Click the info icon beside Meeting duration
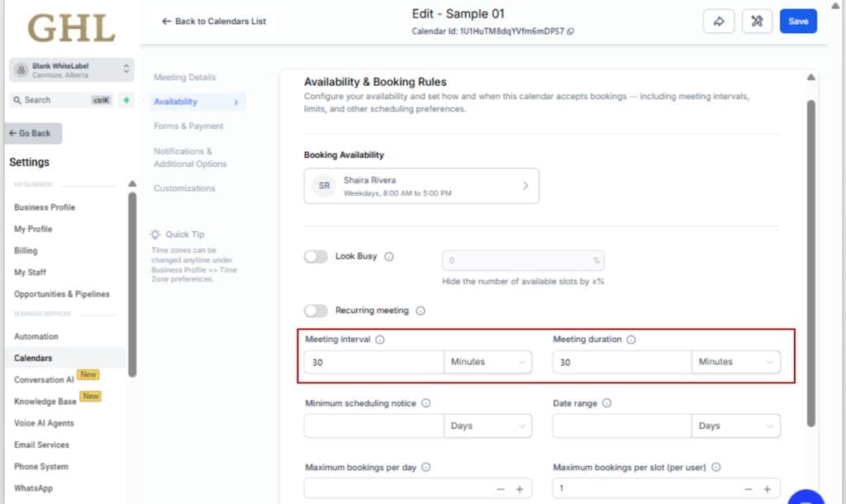The image size is (846, 504). pyautogui.click(x=630, y=339)
